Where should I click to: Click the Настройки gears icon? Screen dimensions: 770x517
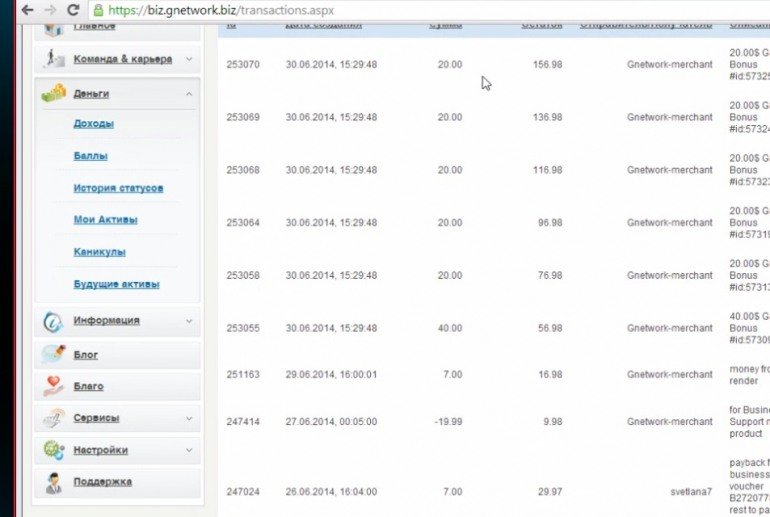(x=54, y=450)
